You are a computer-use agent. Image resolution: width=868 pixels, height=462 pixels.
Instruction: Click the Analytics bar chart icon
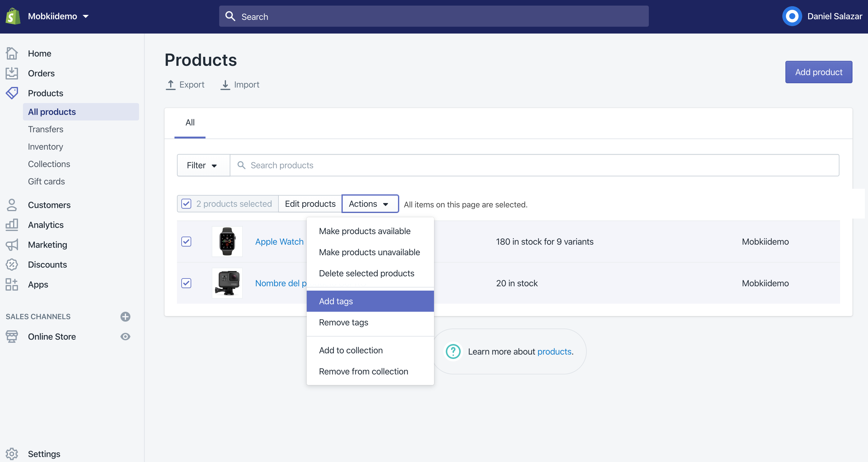[x=12, y=225]
